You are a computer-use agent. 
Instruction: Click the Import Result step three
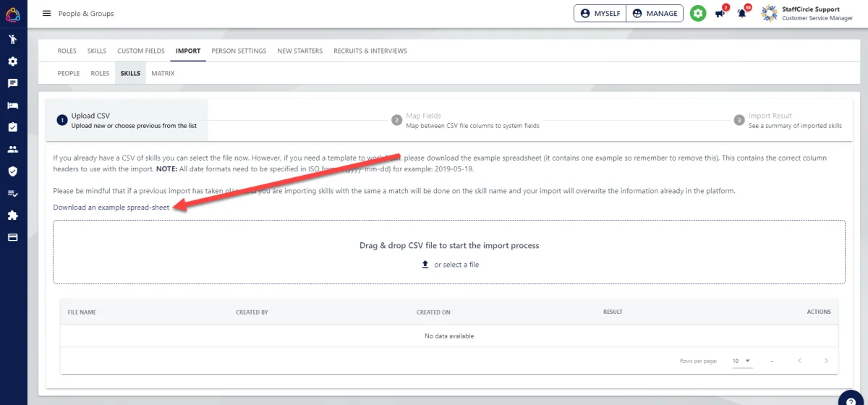788,120
